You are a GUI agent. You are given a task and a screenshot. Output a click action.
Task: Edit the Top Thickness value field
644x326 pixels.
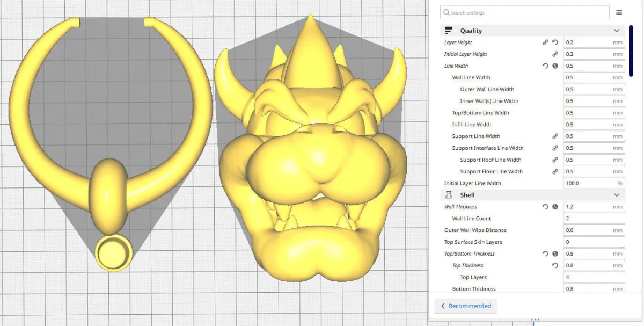(x=594, y=266)
